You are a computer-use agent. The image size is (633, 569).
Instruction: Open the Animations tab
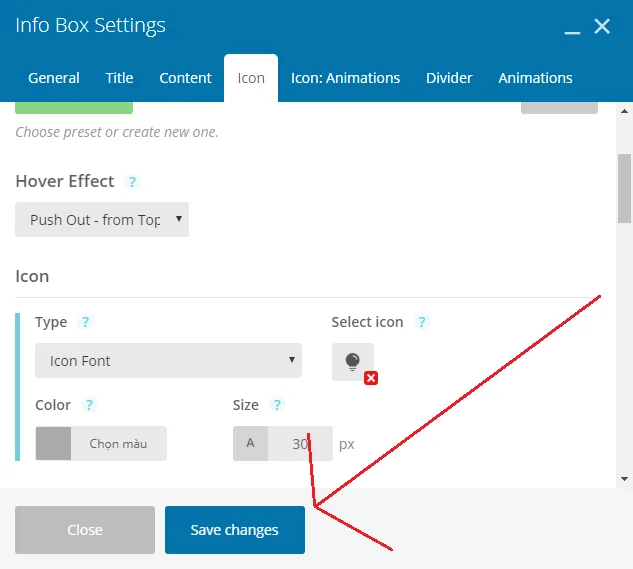(x=535, y=78)
